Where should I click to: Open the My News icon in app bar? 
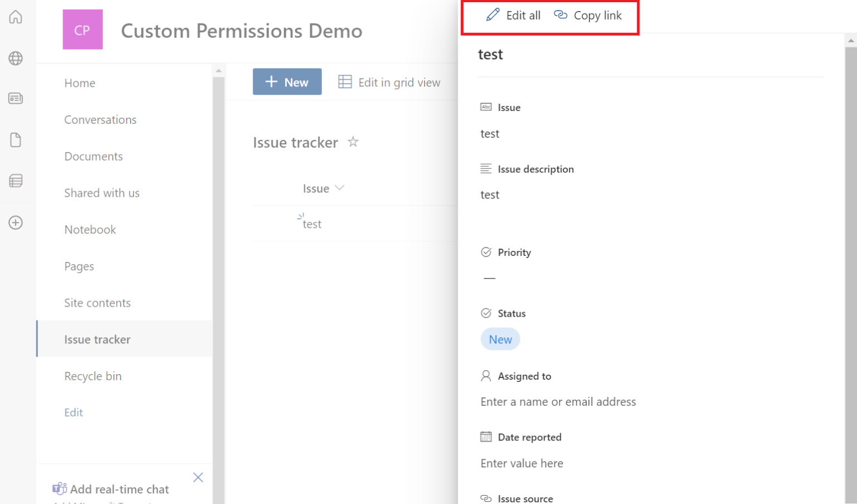pyautogui.click(x=15, y=98)
